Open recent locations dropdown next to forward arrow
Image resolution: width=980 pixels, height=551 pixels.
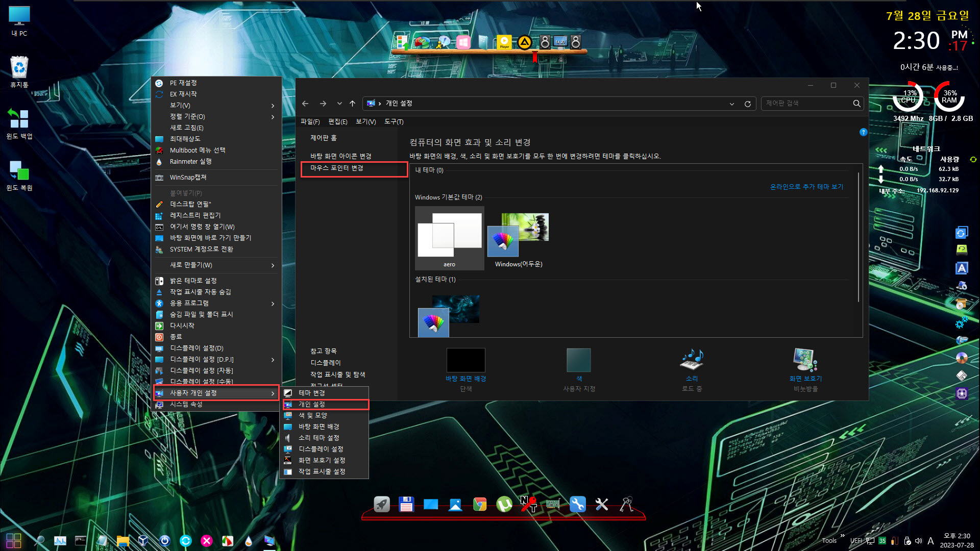point(339,104)
